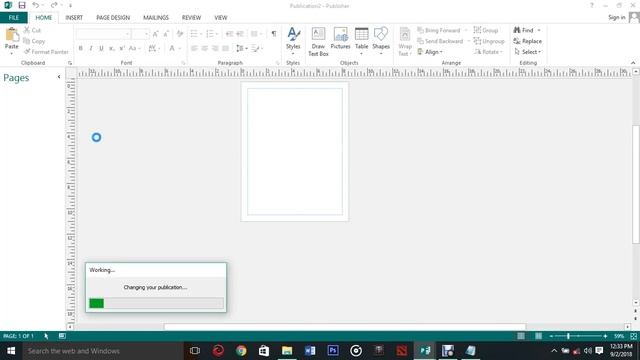The width and height of the screenshot is (640, 360).
Task: Click the Cut scissors command
Action: [32, 30]
